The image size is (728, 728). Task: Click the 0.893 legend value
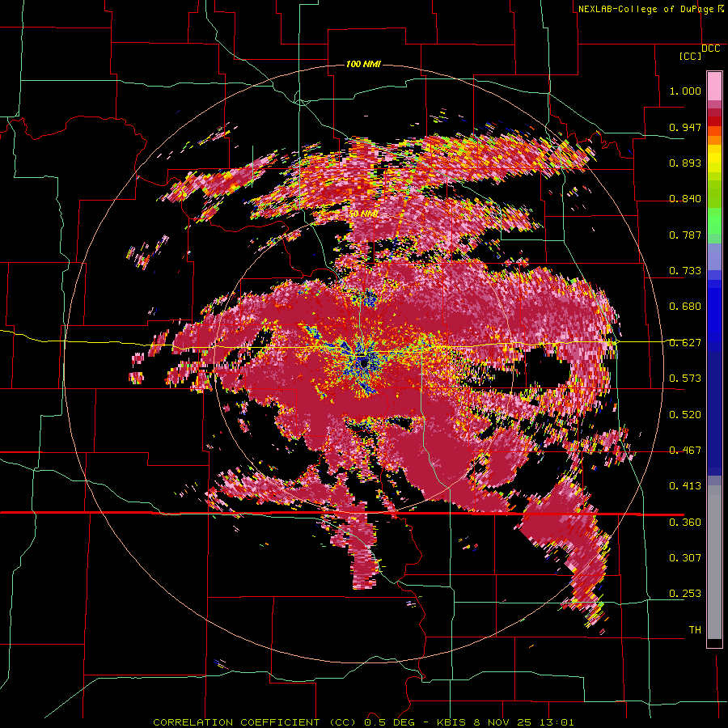point(685,163)
